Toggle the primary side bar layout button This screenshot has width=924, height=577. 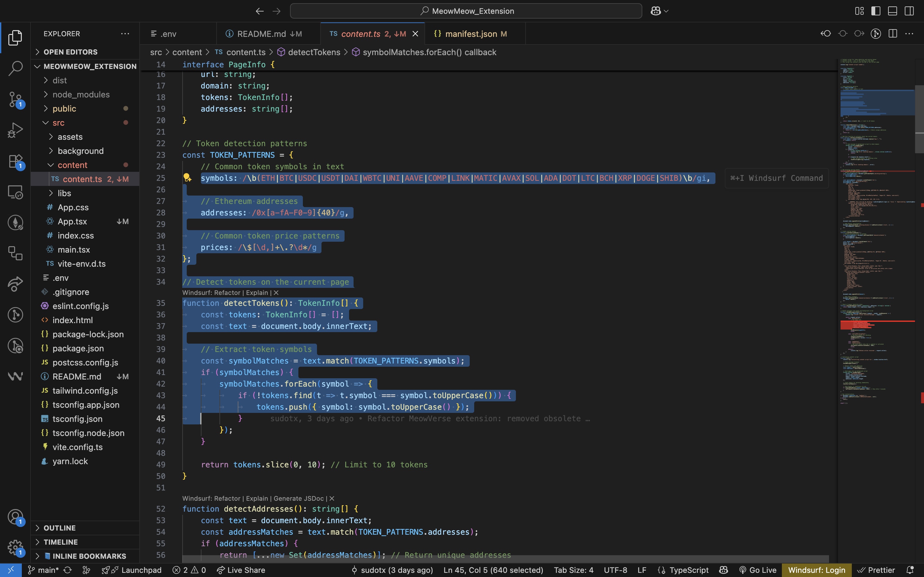876,11
